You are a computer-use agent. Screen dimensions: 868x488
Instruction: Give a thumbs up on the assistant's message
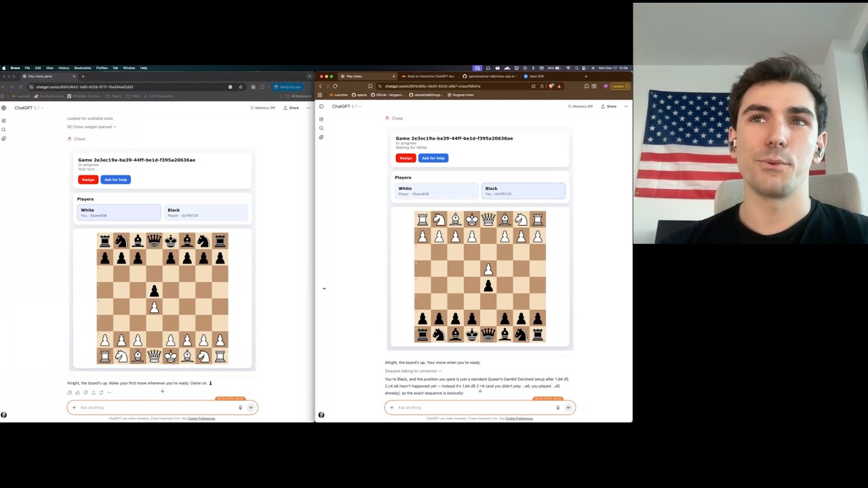[78, 392]
